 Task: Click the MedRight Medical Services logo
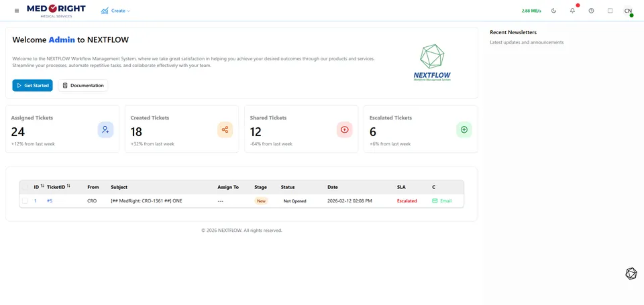click(56, 11)
